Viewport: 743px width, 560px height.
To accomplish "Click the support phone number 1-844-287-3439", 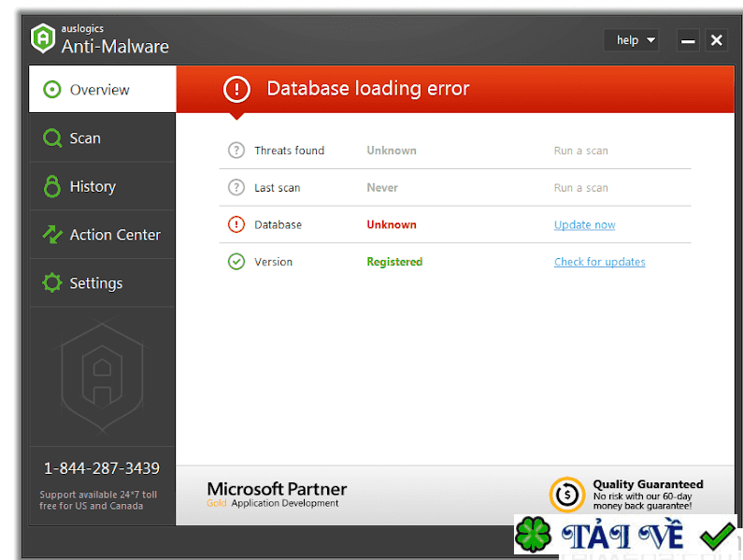I will (x=102, y=468).
